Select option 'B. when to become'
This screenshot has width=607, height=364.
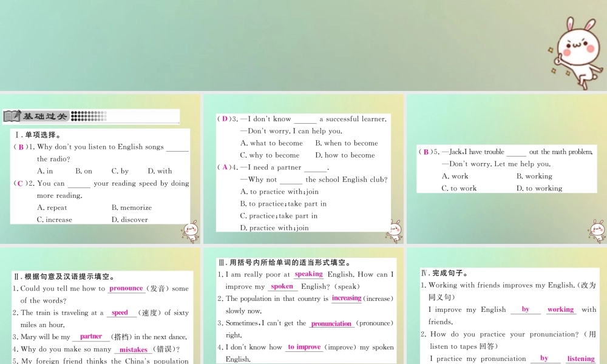click(347, 143)
